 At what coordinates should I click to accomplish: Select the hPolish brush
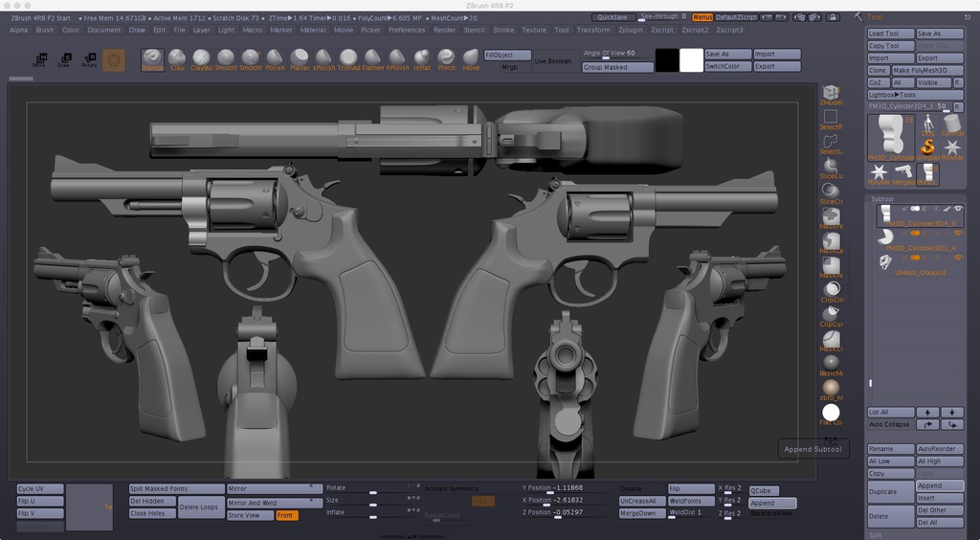(397, 60)
